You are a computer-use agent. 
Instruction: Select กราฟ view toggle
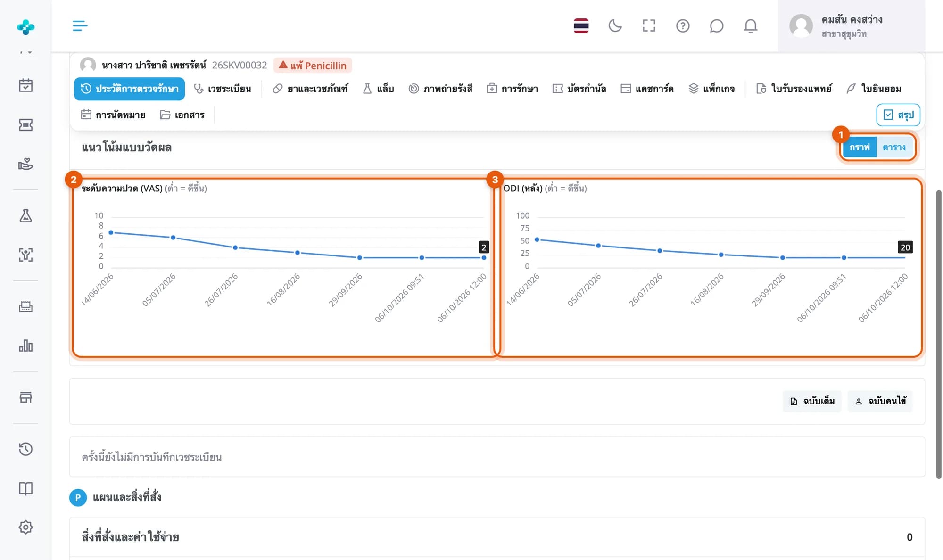[860, 147]
